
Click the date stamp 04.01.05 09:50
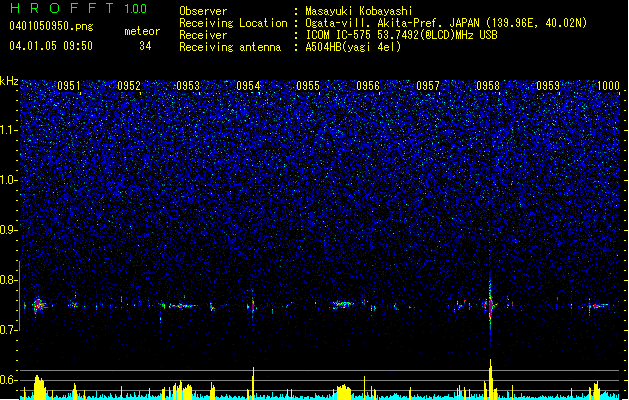51,46
